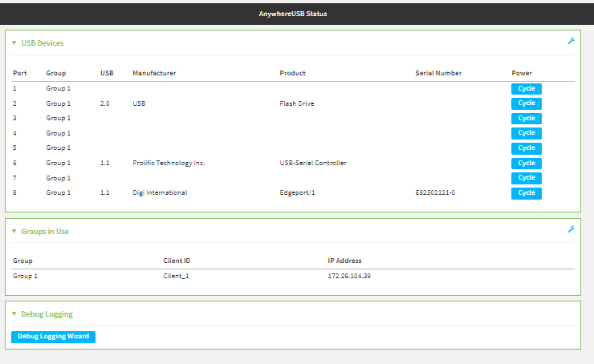Cycle power on port 7
594x364 pixels.
click(527, 178)
